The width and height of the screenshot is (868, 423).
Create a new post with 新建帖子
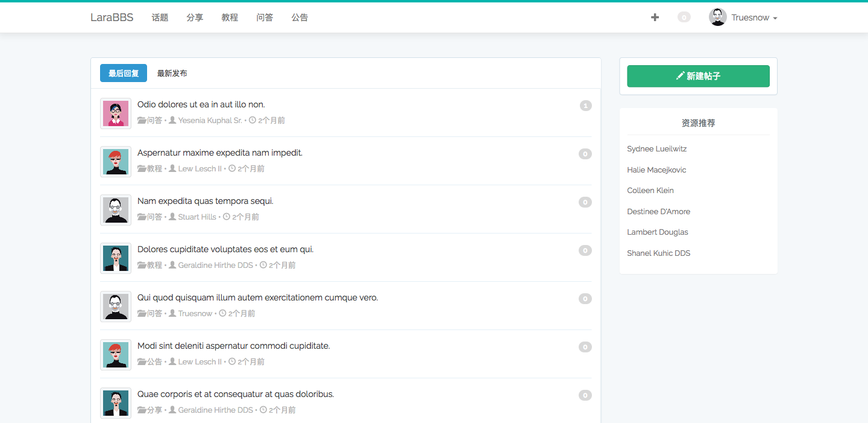(x=698, y=76)
